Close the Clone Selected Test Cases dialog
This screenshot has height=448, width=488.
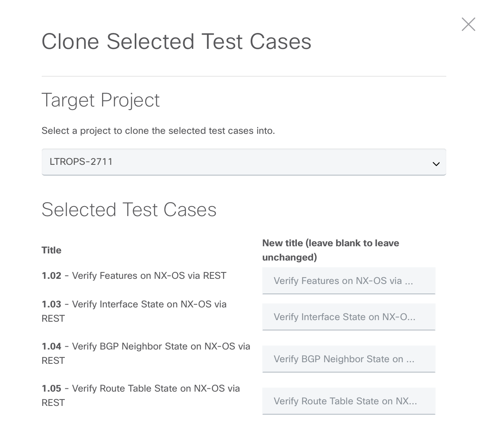pos(468,24)
